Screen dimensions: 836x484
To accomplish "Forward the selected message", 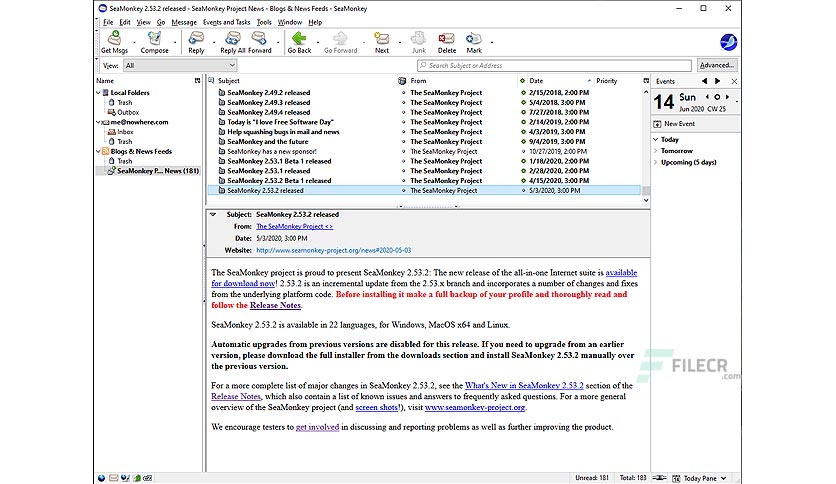I will (260, 42).
